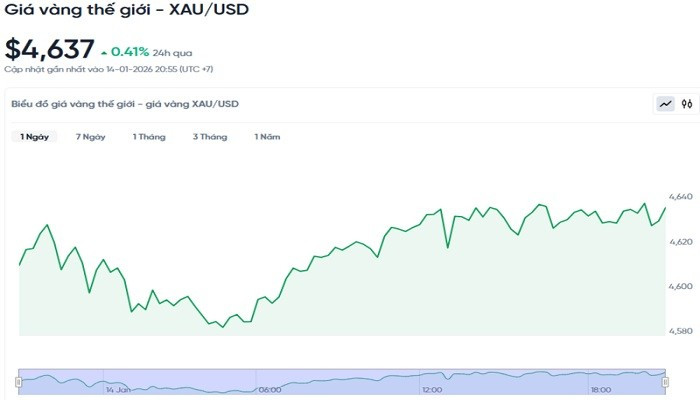The width and height of the screenshot is (700, 400).
Task: Click the 12:00 marker in navigator
Action: [432, 389]
